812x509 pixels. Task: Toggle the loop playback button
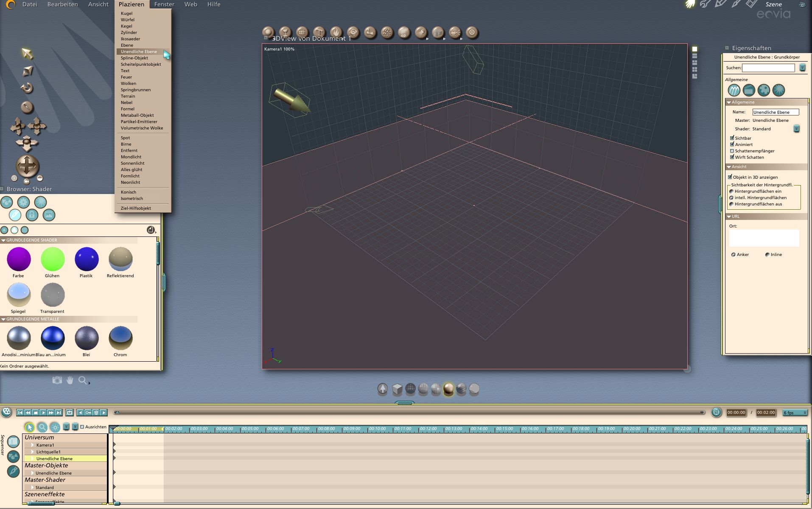[x=70, y=412]
